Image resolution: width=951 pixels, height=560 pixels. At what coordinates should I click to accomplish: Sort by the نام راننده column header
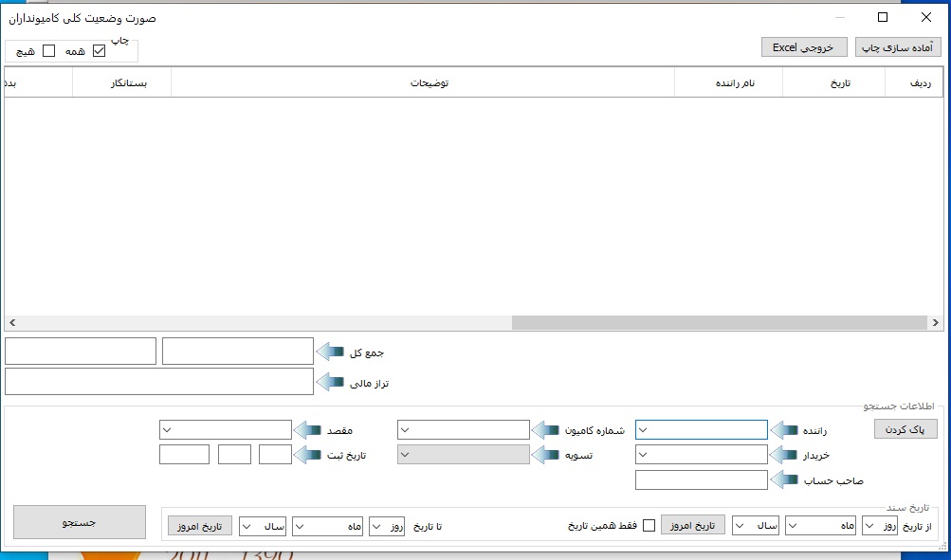point(728,83)
